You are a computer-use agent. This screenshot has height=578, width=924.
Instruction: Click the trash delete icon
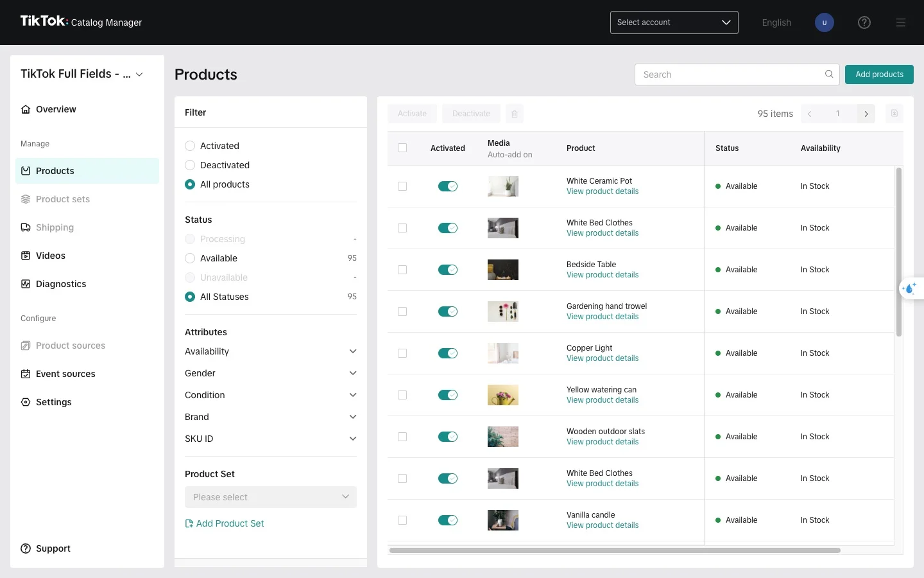coord(515,114)
